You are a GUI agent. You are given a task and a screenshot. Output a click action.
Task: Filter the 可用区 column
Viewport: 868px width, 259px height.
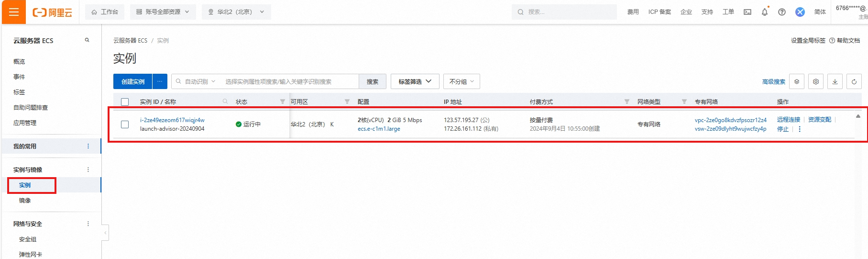(x=347, y=101)
